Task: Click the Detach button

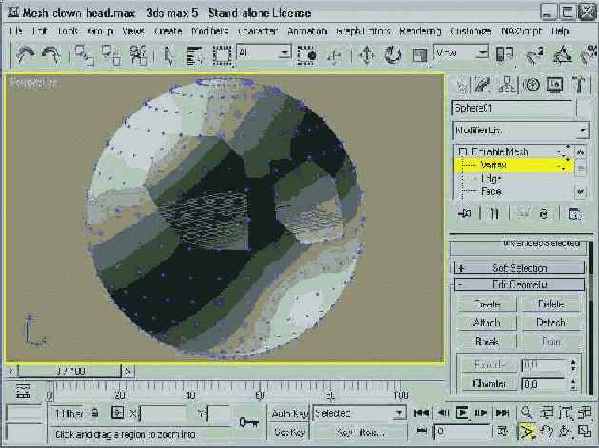Action: pos(551,323)
